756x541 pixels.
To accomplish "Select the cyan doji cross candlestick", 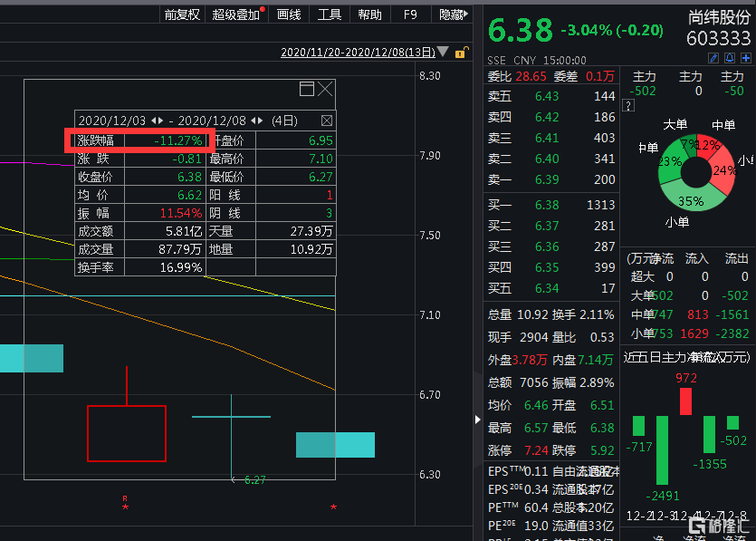I will [x=232, y=417].
